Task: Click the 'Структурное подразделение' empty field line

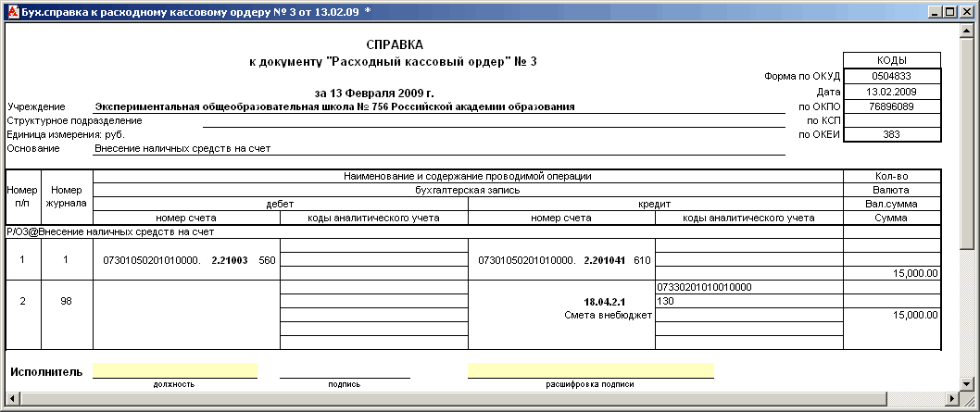Action: point(494,121)
